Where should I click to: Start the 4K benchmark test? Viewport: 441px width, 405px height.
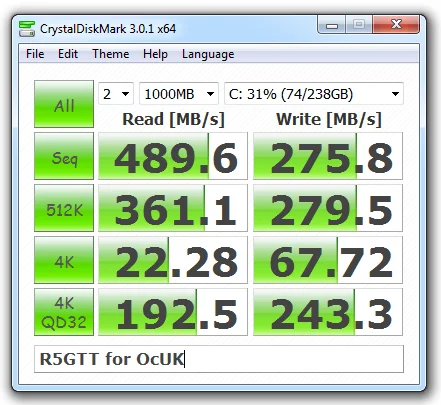coord(64,260)
